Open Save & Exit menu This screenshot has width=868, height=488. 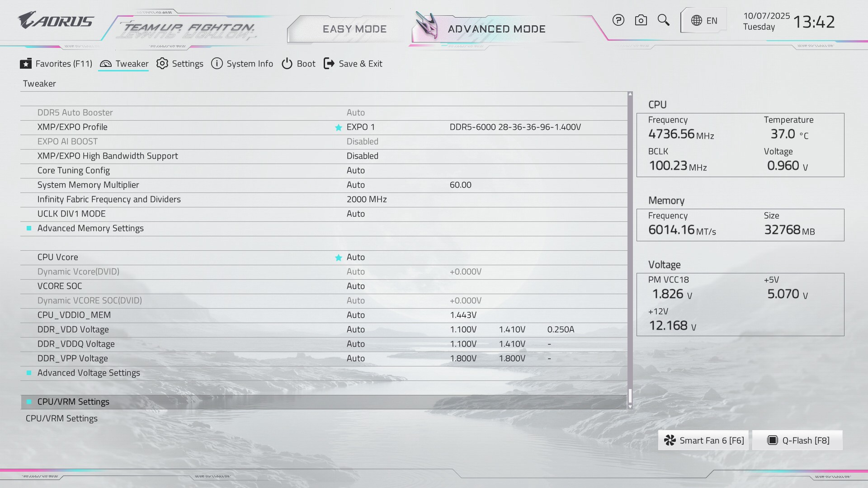pos(353,64)
